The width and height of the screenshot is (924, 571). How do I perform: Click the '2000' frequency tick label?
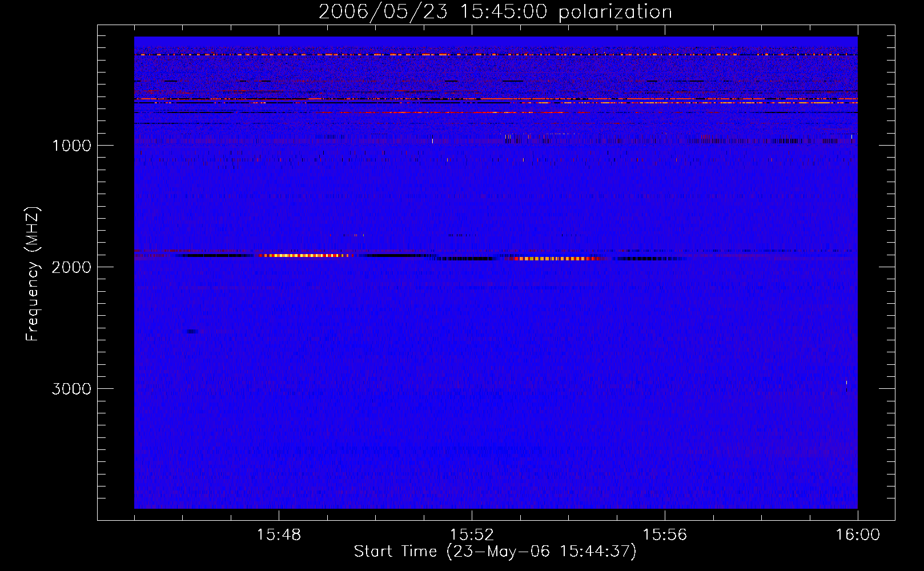(x=71, y=267)
